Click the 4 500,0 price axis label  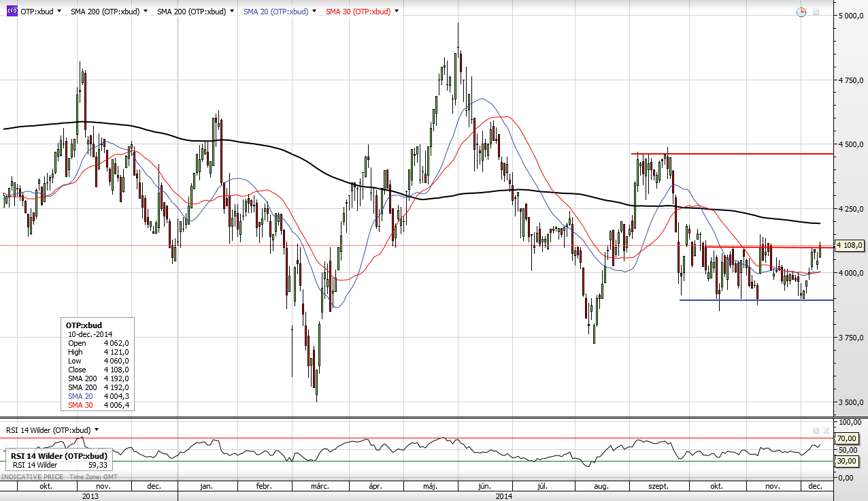(852, 144)
